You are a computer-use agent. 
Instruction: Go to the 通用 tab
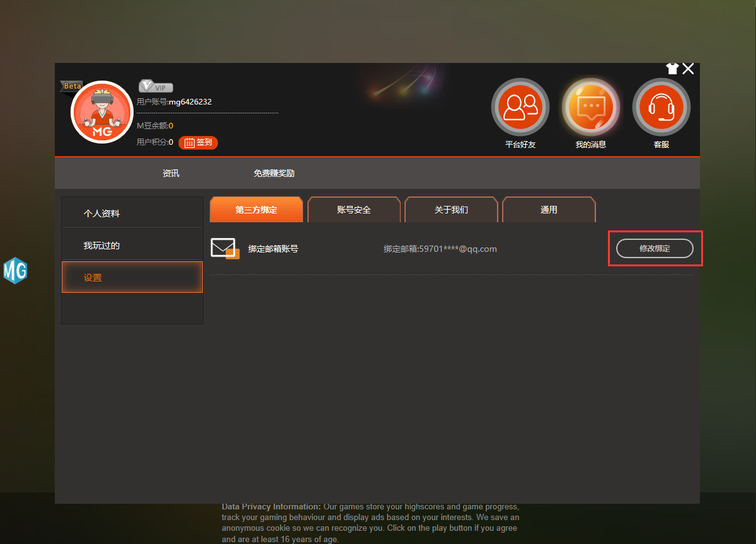549,210
